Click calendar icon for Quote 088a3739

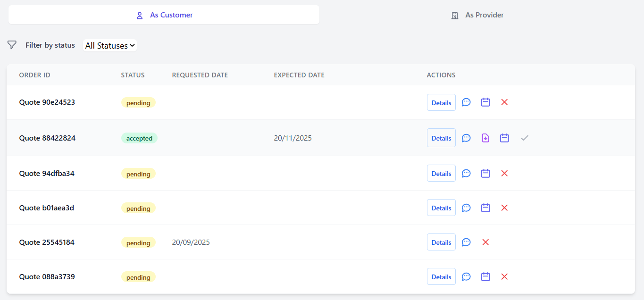(485, 277)
